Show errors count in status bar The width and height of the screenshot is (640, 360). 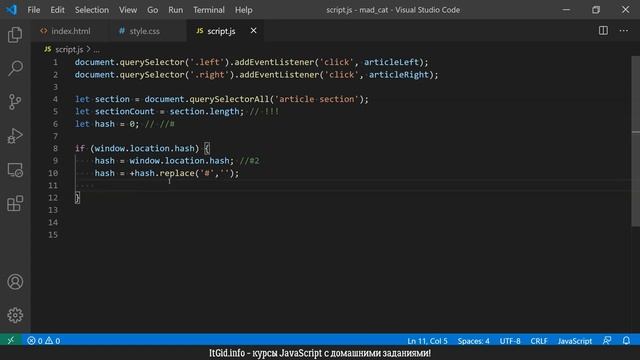point(35,340)
